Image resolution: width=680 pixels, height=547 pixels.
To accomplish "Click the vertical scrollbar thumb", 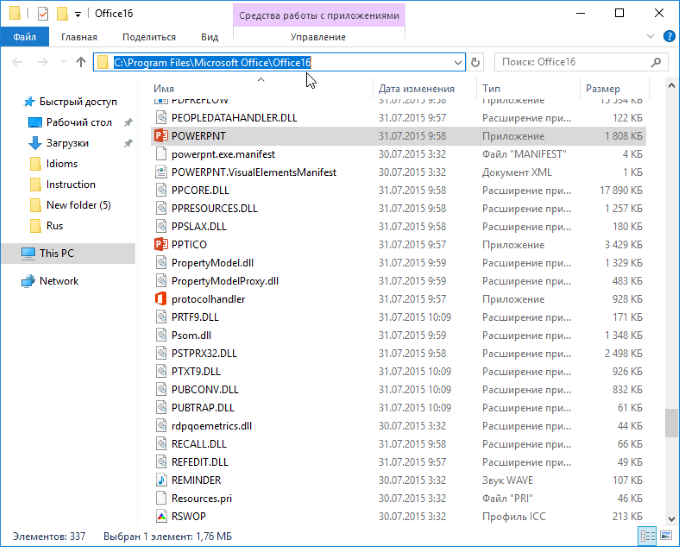I will 671,423.
